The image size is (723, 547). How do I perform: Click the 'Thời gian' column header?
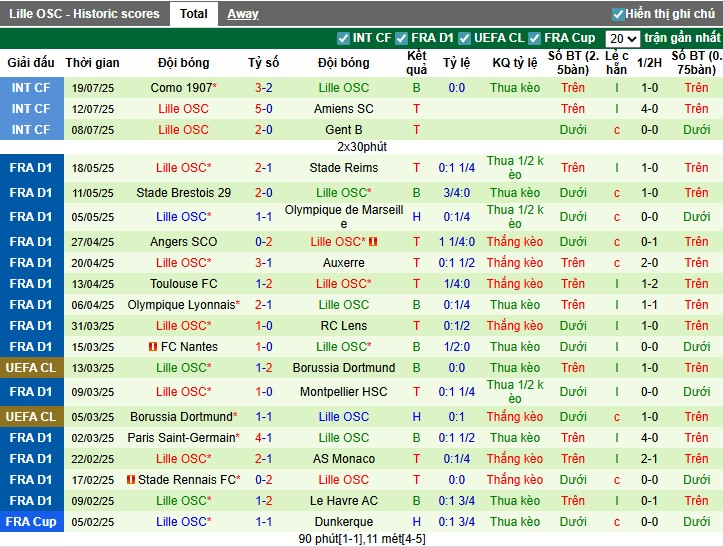tap(92, 62)
